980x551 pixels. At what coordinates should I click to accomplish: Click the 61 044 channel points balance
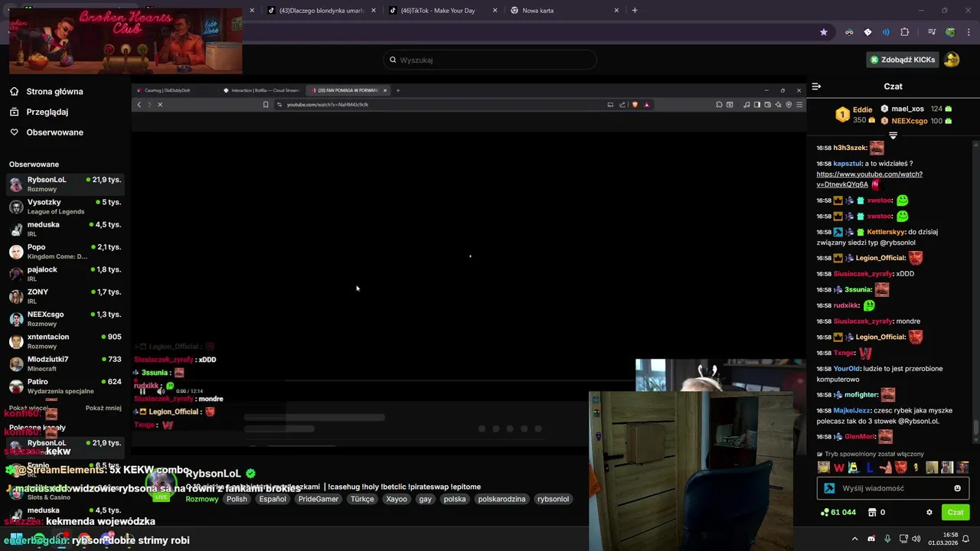click(838, 512)
